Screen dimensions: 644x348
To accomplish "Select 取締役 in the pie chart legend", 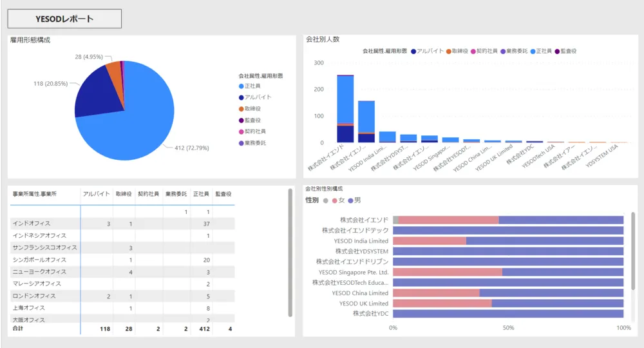I will click(x=250, y=109).
